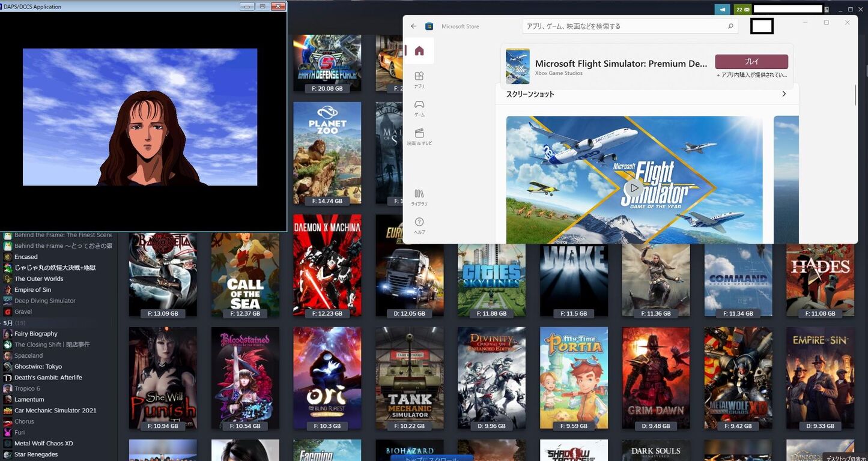This screenshot has width=868, height=461.
Task: Click the Flight Simulator box art icon
Action: pyautogui.click(x=518, y=66)
